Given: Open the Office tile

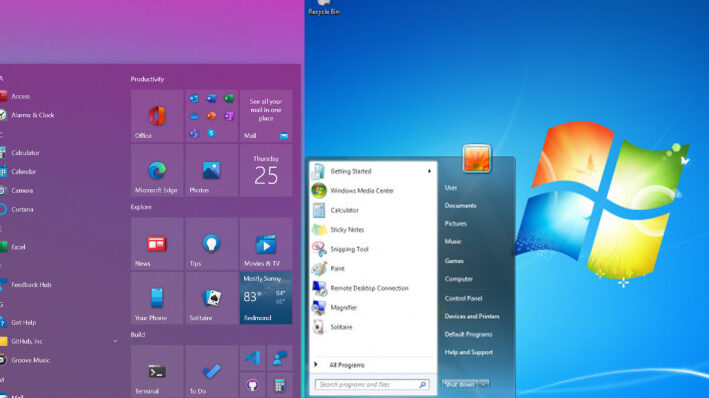Looking at the screenshot, I should [157, 116].
